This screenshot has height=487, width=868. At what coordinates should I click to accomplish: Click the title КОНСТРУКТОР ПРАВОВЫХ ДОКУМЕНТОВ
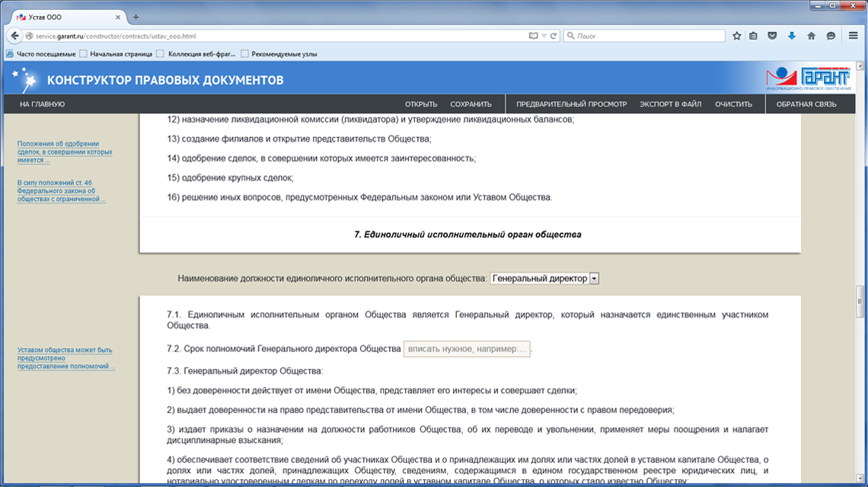[x=165, y=80]
